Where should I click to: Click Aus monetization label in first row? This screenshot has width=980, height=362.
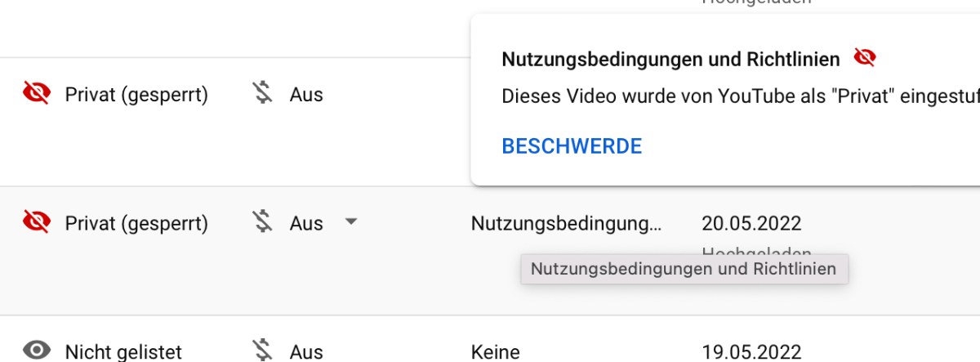coord(306,95)
